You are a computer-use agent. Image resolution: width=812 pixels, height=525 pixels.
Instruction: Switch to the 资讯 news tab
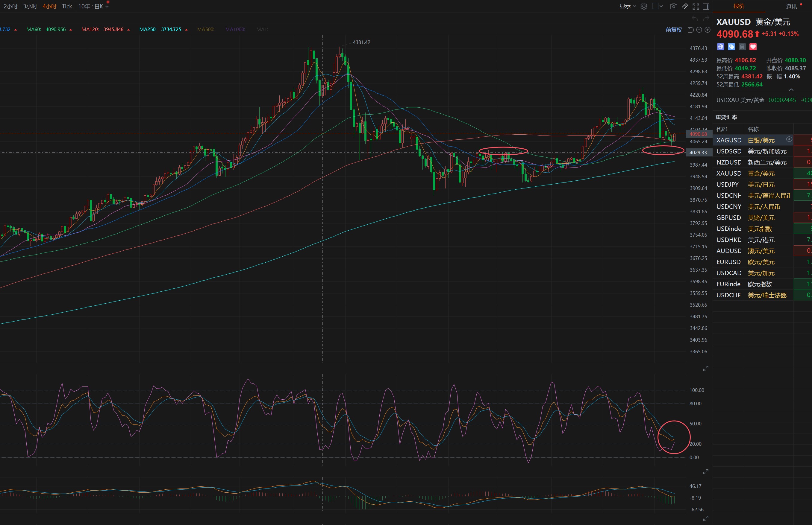792,6
